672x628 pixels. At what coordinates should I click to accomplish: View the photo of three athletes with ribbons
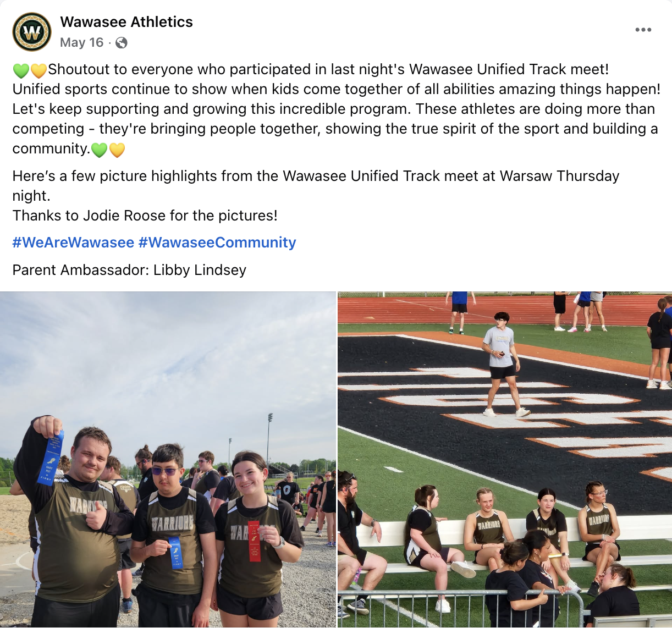(x=168, y=460)
